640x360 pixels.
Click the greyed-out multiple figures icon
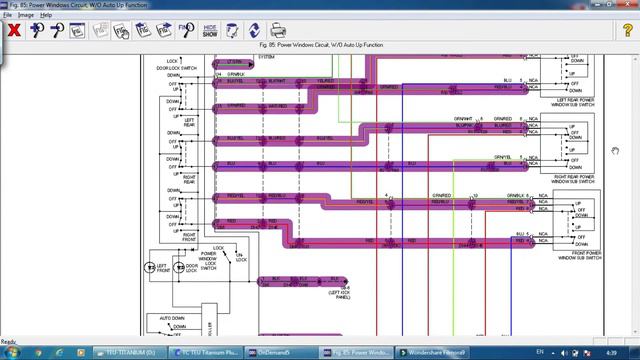[x=100, y=31]
